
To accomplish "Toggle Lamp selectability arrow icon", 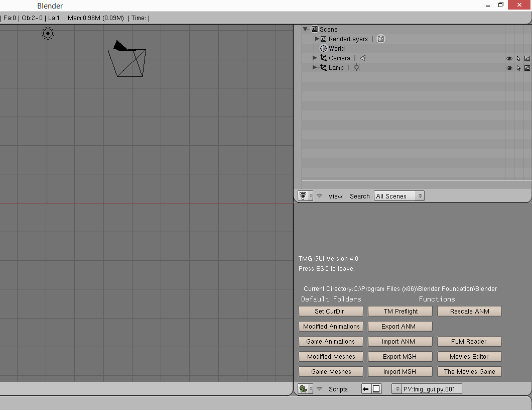I will pos(518,68).
